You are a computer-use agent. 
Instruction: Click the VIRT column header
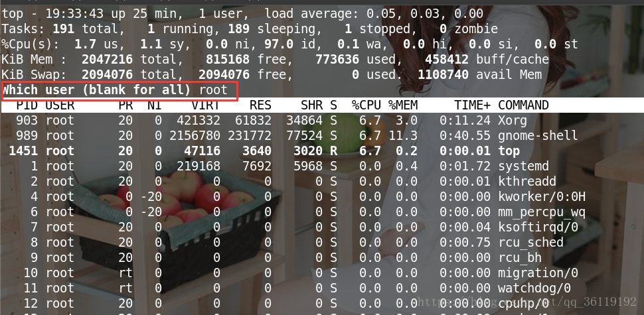click(206, 105)
